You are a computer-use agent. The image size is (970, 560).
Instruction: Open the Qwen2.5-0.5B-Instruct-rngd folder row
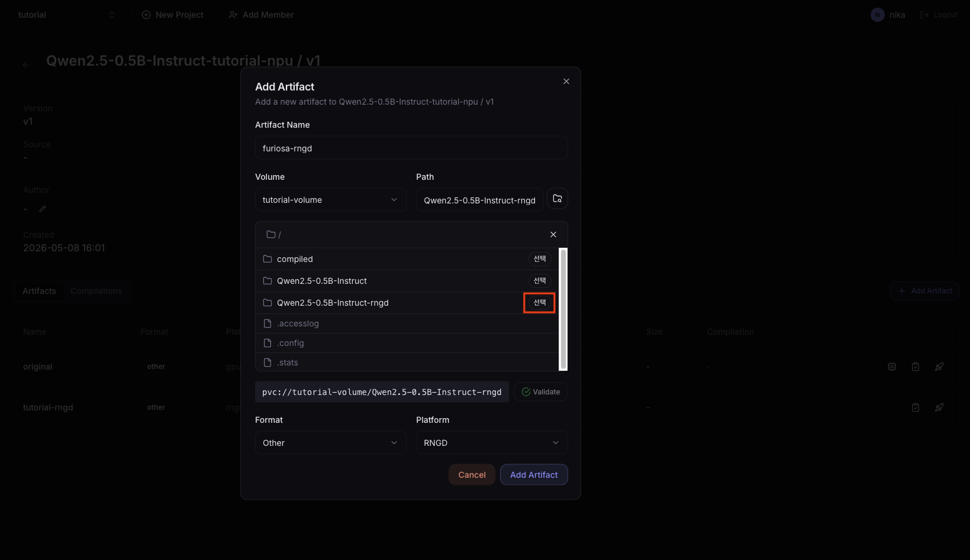click(407, 303)
